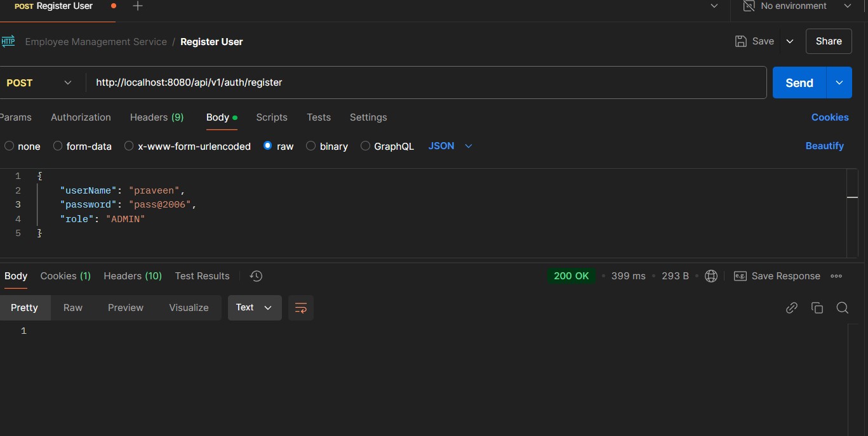Open the request Settings tab

tap(368, 117)
